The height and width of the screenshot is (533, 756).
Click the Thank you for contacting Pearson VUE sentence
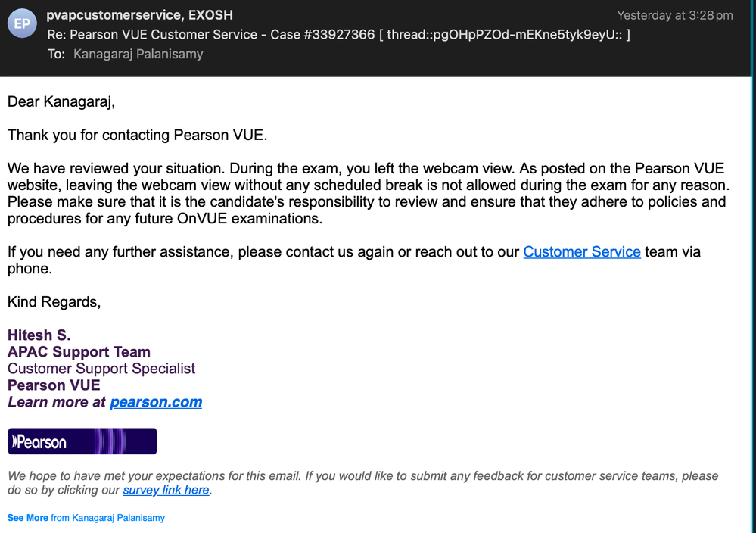[x=138, y=136]
